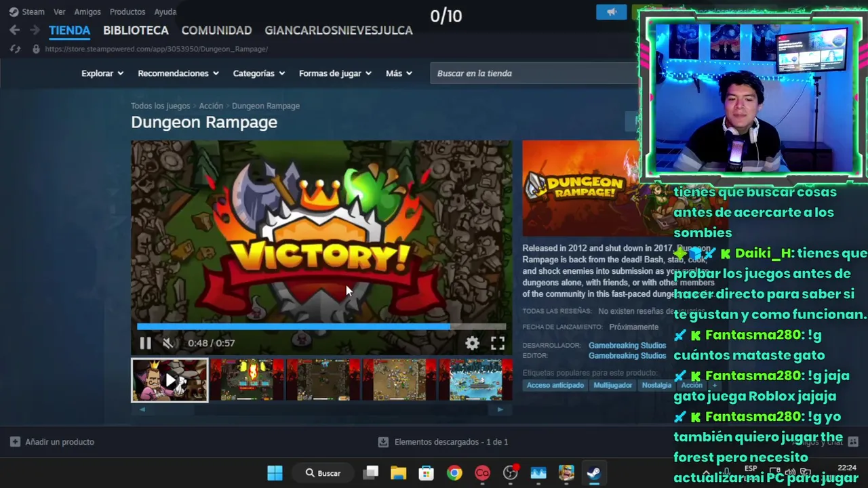Open the Windows Start menu

pyautogui.click(x=275, y=473)
